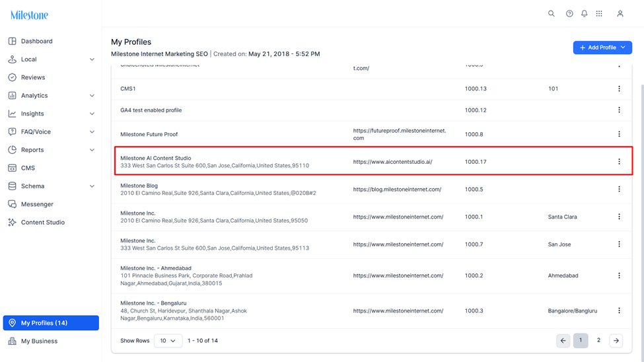
Task: Open the Show Rows 10 dropdown
Action: [168, 341]
